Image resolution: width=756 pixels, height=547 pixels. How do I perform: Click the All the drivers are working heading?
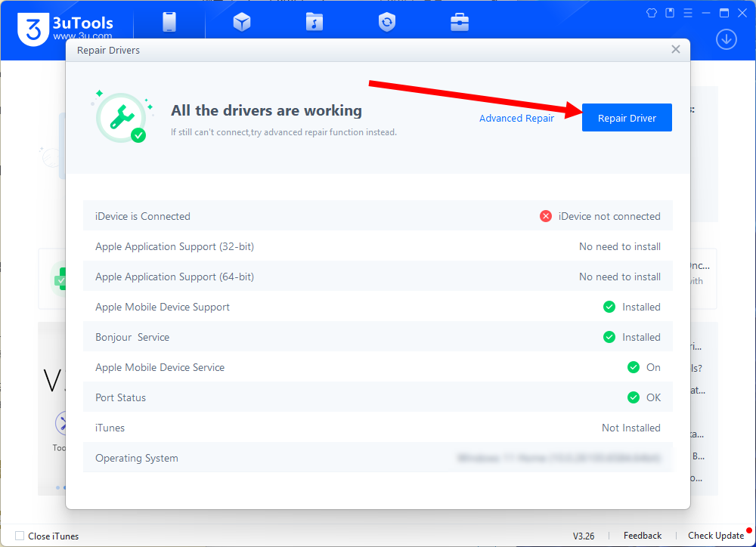pyautogui.click(x=266, y=110)
